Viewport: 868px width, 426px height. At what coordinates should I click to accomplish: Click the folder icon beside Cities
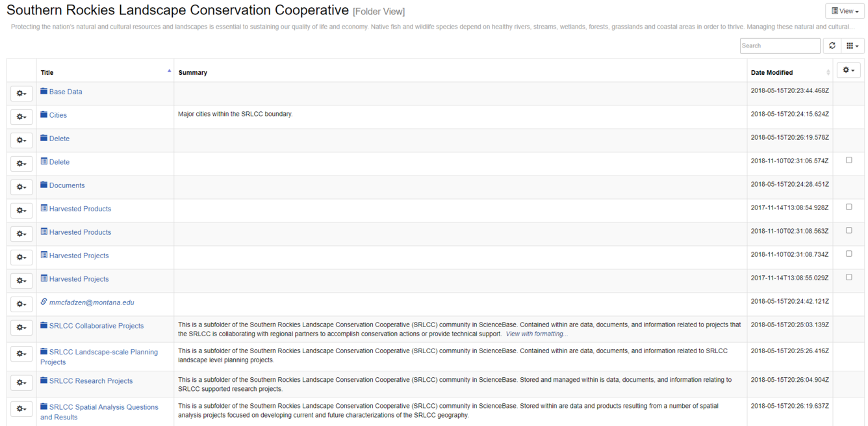[x=44, y=115]
